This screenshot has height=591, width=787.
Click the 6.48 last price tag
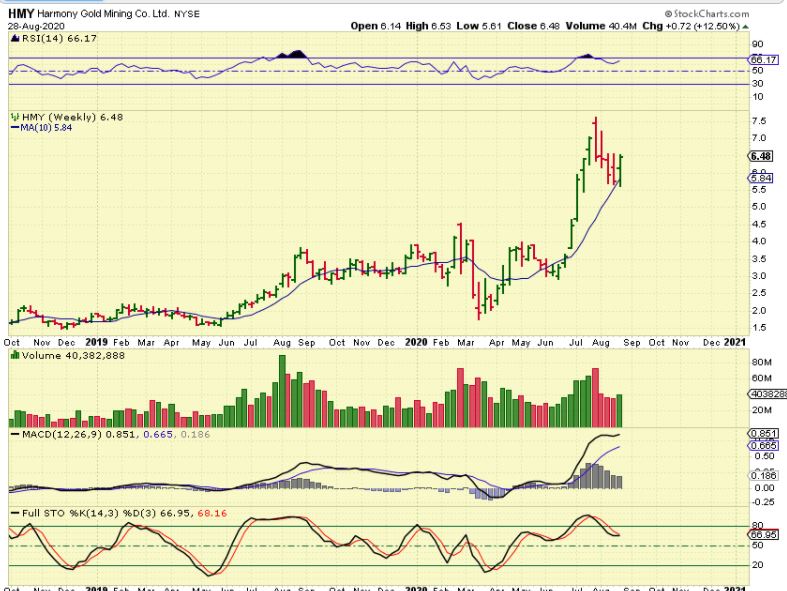point(761,156)
